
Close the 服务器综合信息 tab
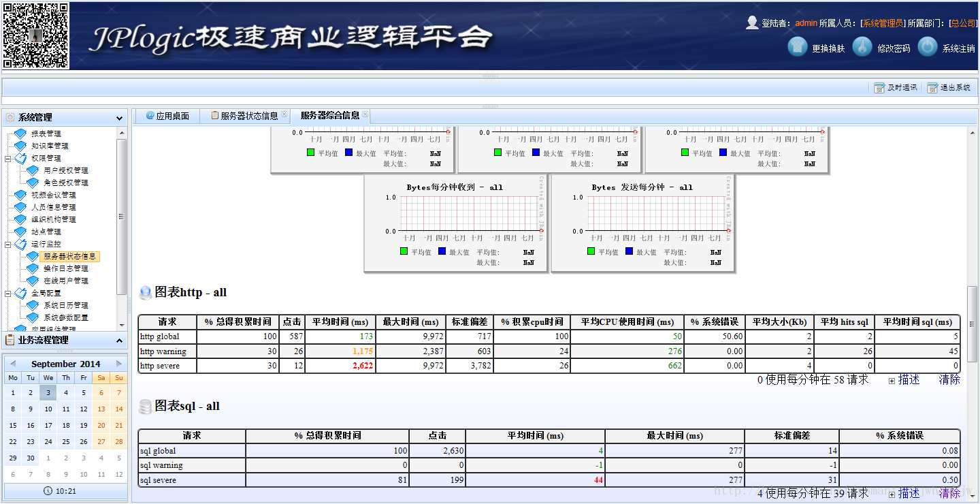[x=365, y=114]
